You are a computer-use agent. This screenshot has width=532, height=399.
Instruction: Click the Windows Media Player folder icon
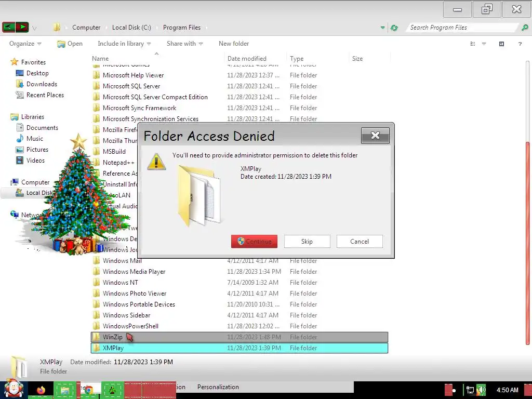tap(97, 271)
